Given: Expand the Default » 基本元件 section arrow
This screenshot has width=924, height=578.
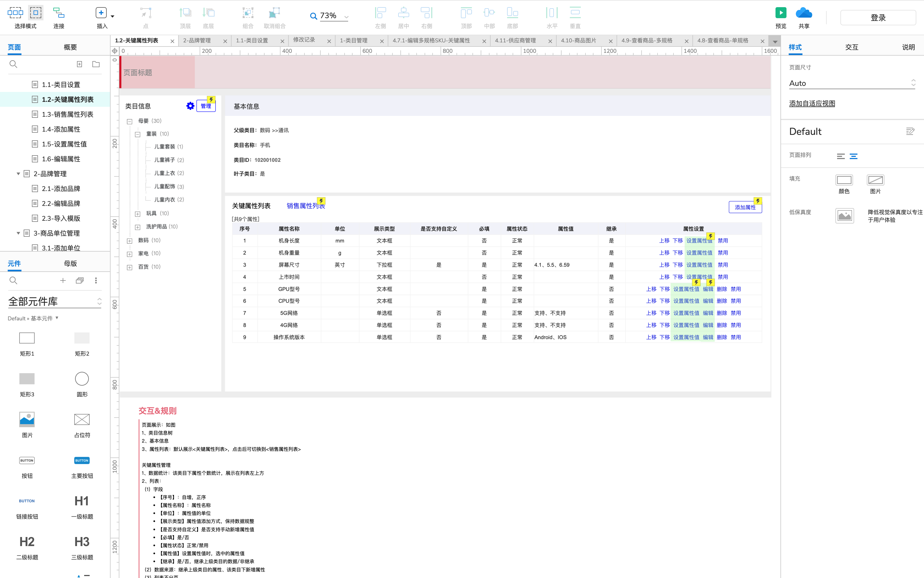Looking at the screenshot, I should [x=57, y=318].
